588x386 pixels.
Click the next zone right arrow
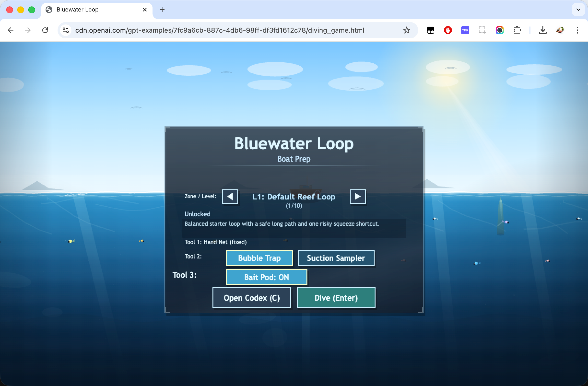357,197
